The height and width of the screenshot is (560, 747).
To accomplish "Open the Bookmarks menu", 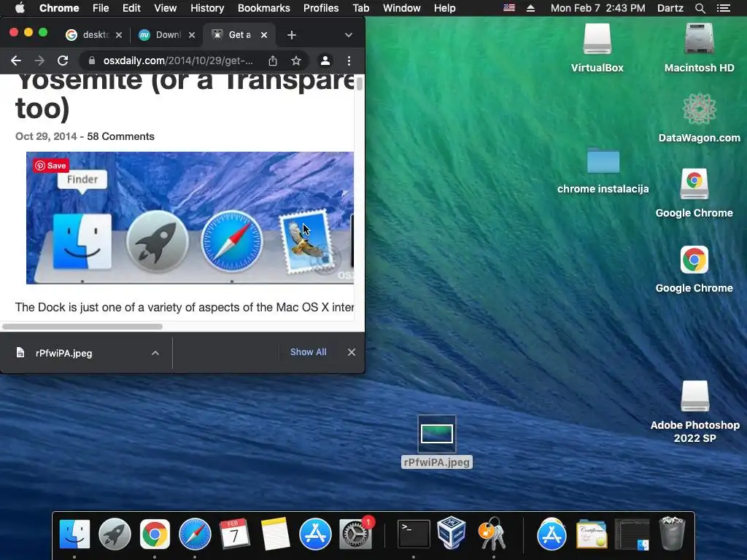I will (264, 8).
